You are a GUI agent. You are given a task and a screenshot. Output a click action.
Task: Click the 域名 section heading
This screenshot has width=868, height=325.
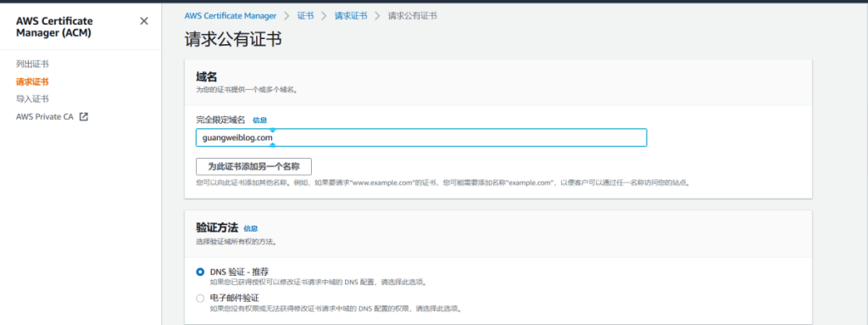(x=206, y=77)
